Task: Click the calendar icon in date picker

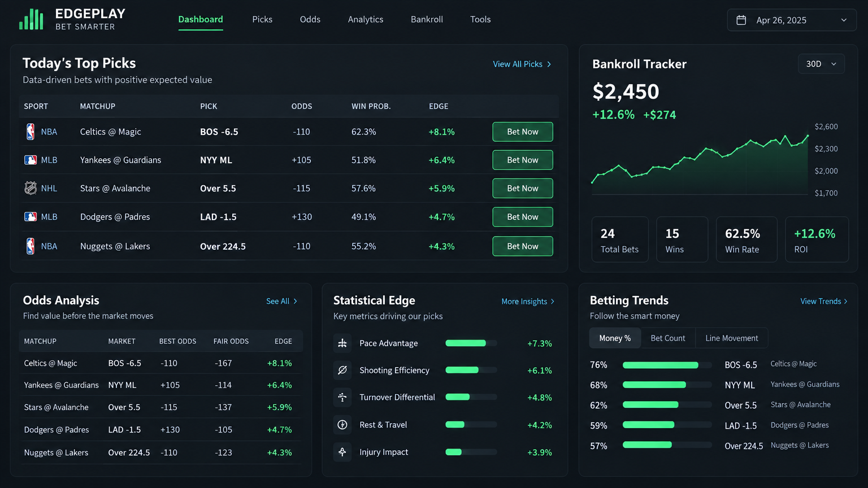Action: (x=741, y=20)
